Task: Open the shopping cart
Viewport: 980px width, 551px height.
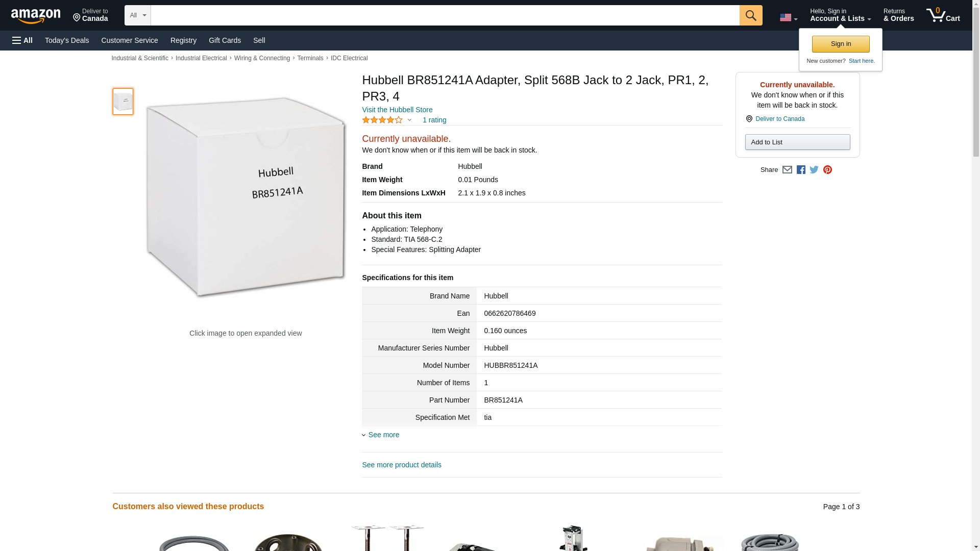Action: coord(943,15)
